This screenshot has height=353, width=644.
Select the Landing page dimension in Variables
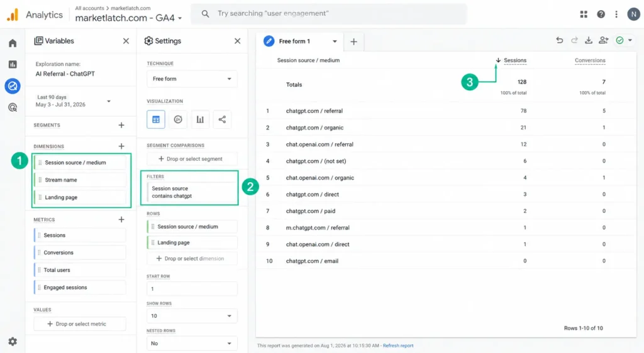click(80, 197)
